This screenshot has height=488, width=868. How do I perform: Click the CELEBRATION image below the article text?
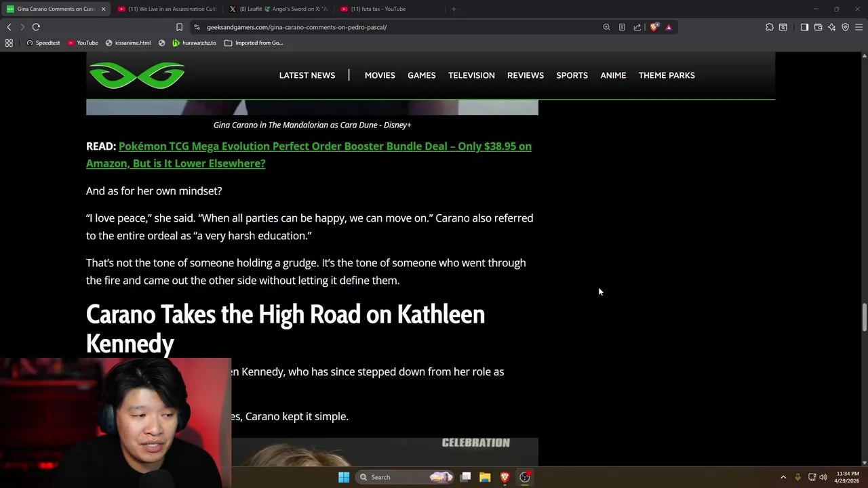click(384, 451)
